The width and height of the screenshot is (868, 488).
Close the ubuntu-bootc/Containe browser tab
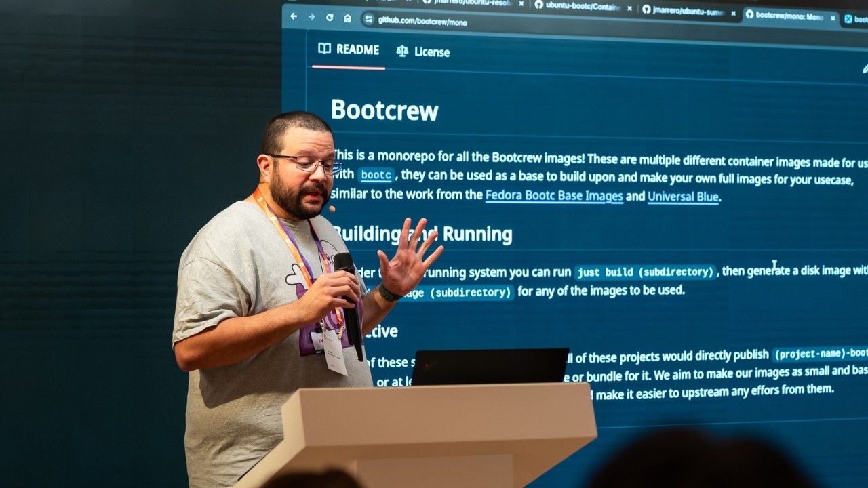(629, 8)
